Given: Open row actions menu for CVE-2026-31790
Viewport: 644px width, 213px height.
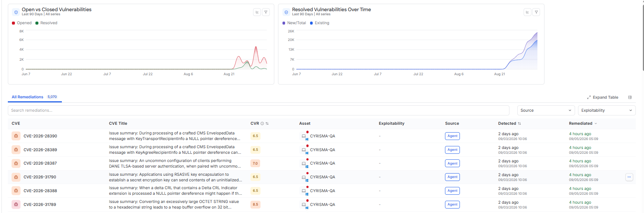Looking at the screenshot, I should 629,177.
